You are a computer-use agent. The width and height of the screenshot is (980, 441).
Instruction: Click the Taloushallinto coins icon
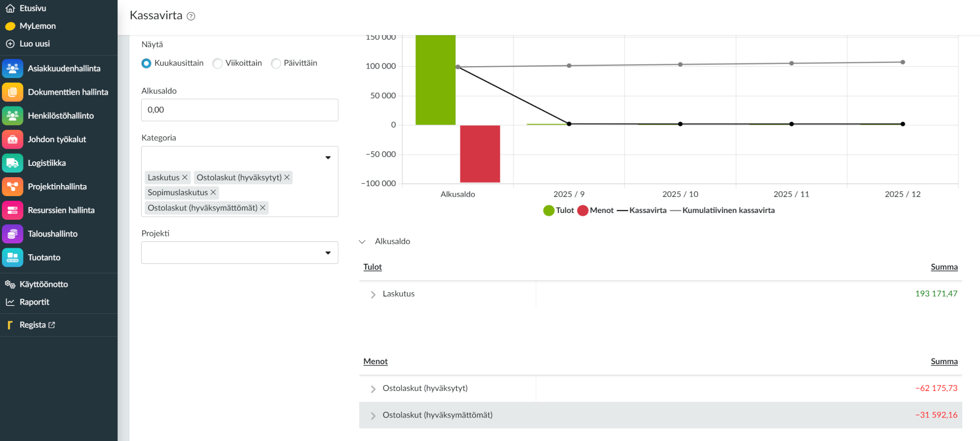click(13, 234)
